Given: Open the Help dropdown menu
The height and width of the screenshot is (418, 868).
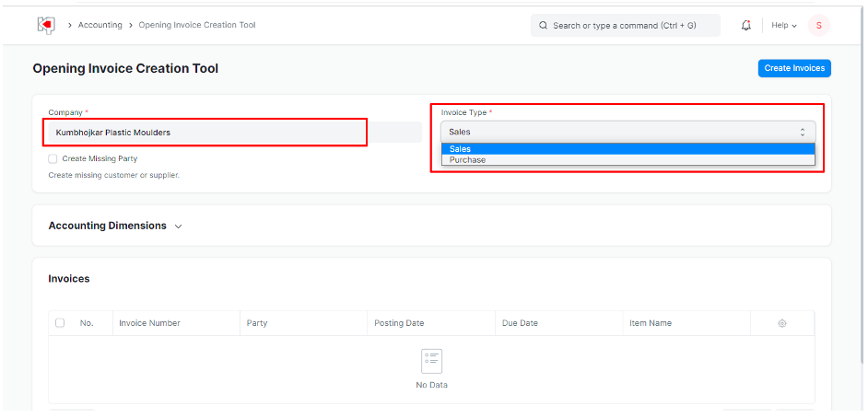Looking at the screenshot, I should point(784,25).
